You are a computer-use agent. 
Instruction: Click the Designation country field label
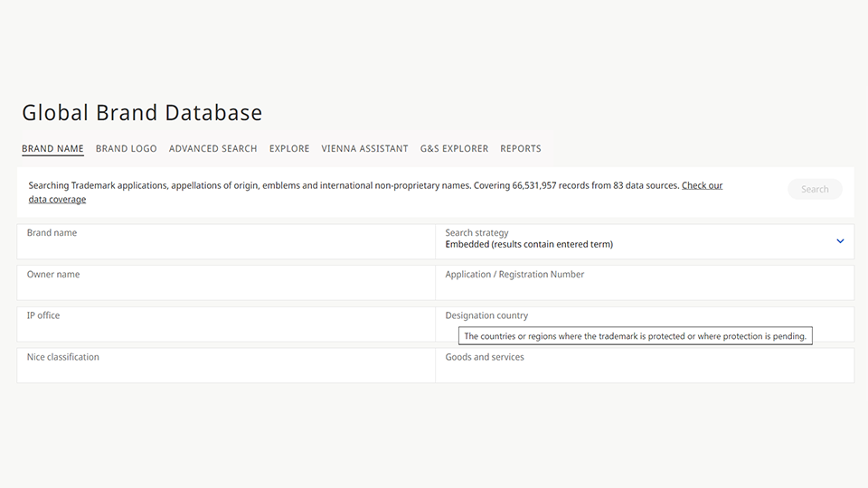486,315
